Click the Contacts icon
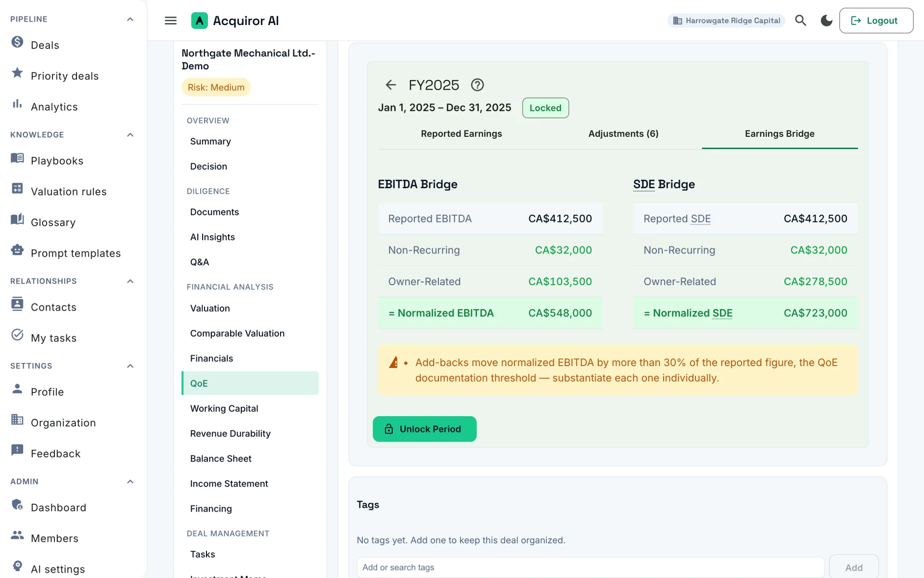924x578 pixels. pos(17,304)
